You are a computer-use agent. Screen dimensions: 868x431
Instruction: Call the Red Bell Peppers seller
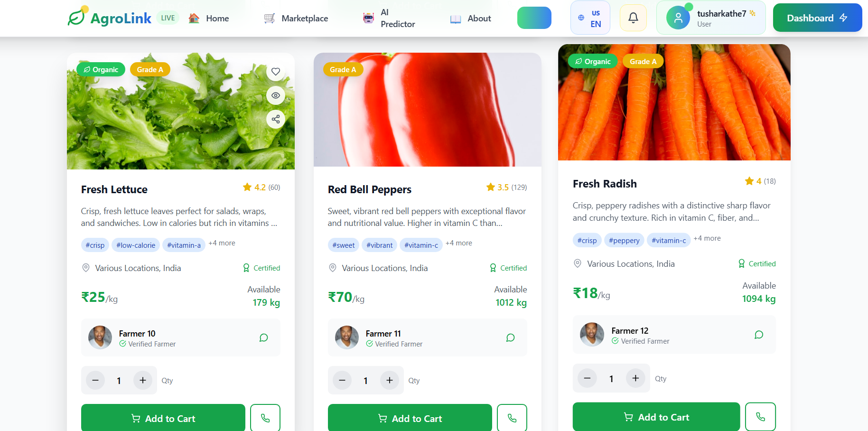[x=512, y=418]
